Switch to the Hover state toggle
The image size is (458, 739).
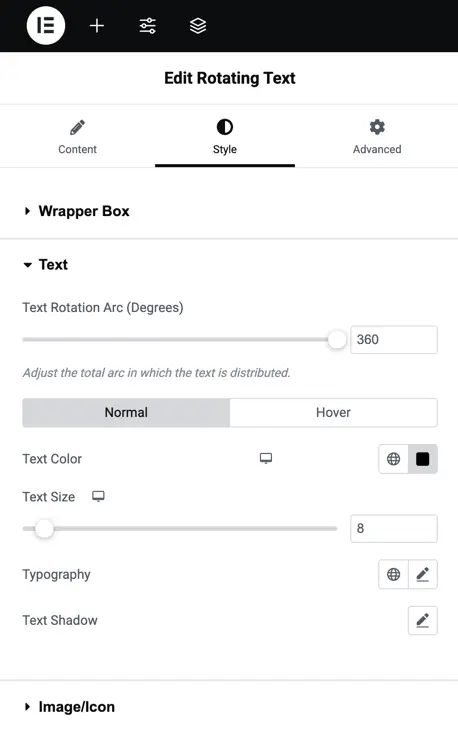point(334,412)
